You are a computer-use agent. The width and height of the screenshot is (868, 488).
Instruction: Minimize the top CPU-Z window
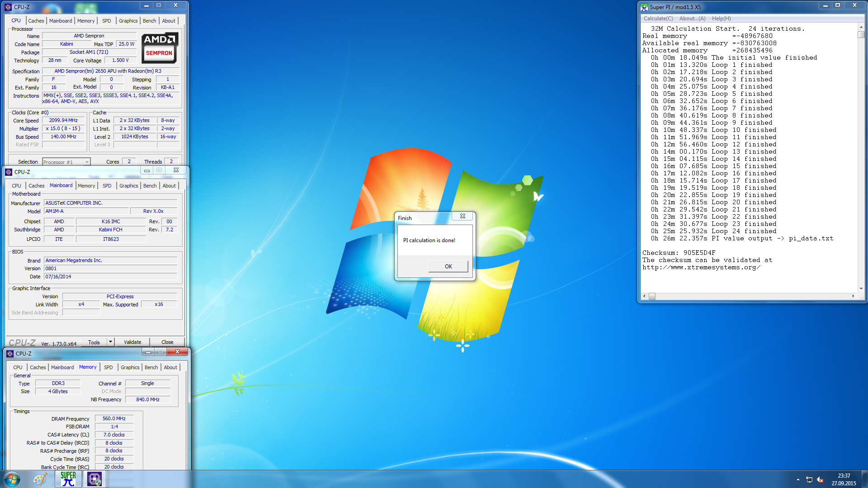click(x=146, y=5)
